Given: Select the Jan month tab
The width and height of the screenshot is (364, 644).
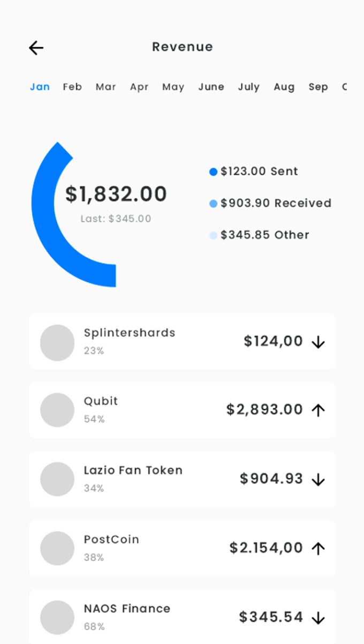Looking at the screenshot, I should point(40,87).
